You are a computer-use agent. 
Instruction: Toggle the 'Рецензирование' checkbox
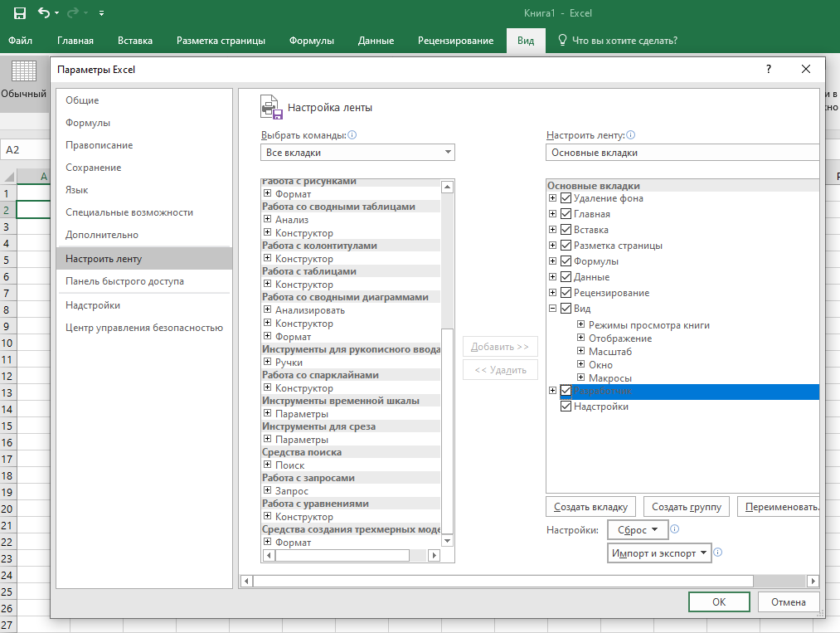point(566,293)
